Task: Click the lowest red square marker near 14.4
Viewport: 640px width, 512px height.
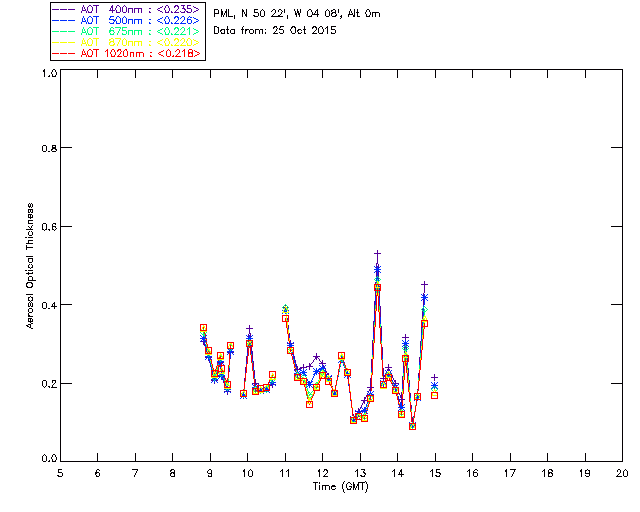Action: click(413, 426)
